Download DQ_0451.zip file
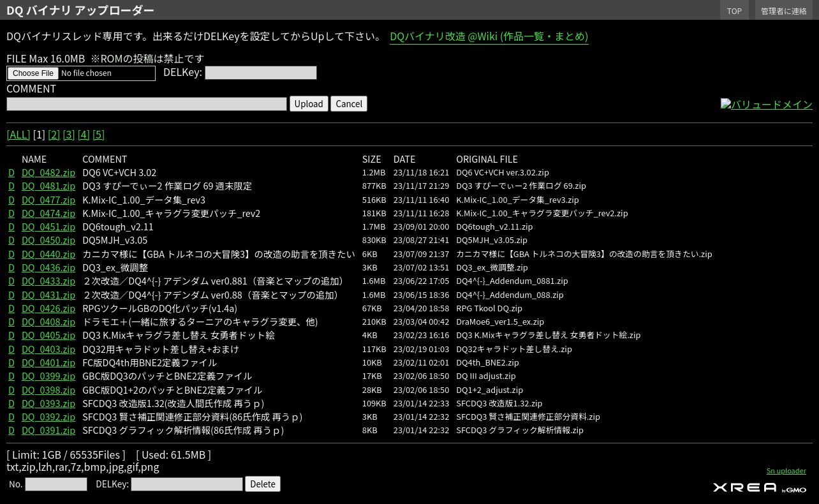Image resolution: width=819 pixels, height=504 pixels. click(48, 227)
